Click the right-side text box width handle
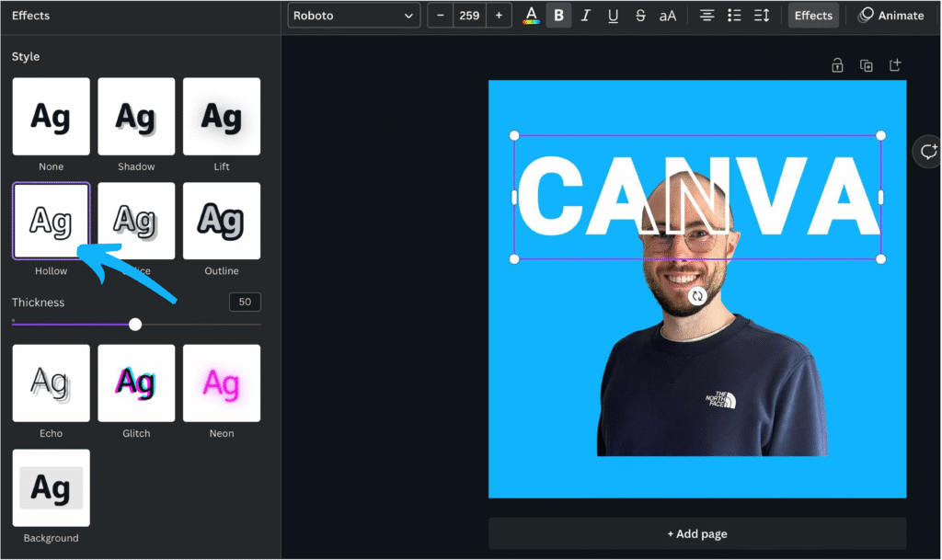The image size is (942, 560). pyautogui.click(x=880, y=198)
